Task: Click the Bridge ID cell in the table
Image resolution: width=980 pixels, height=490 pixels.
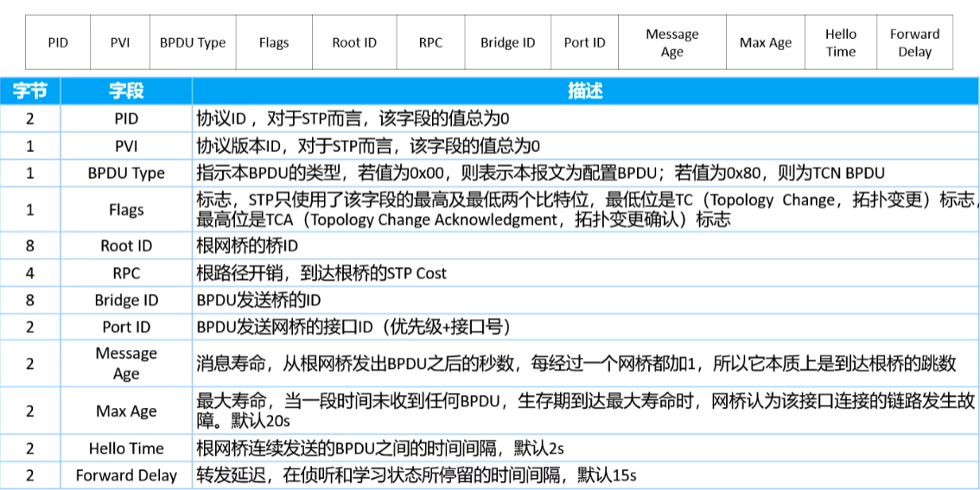Action: tap(126, 299)
